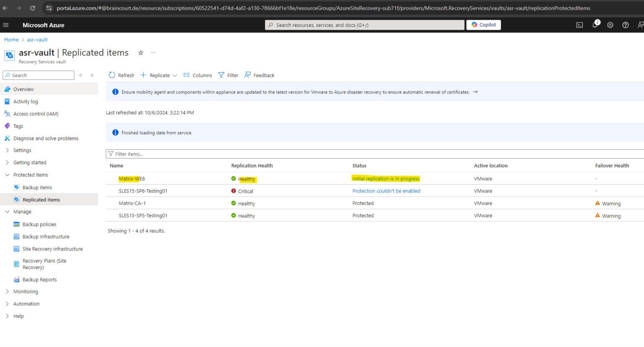The width and height of the screenshot is (644, 347).
Task: Open Azure notifications bell
Action: coord(595,25)
